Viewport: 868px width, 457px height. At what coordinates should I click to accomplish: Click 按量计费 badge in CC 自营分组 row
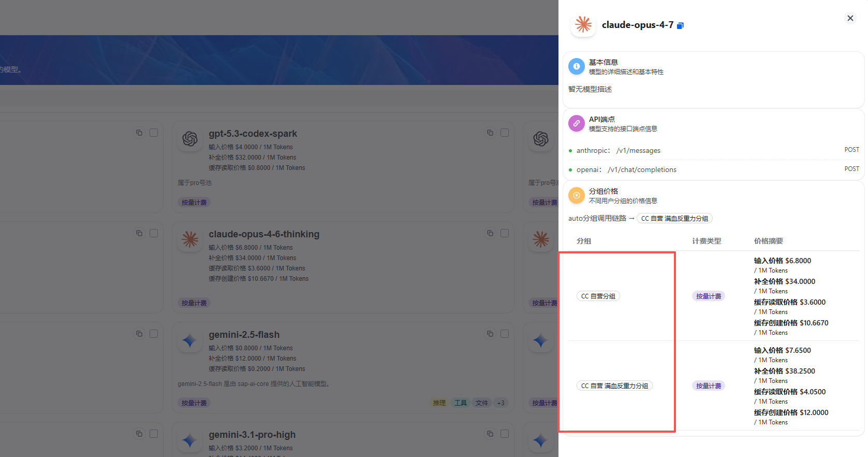click(709, 296)
